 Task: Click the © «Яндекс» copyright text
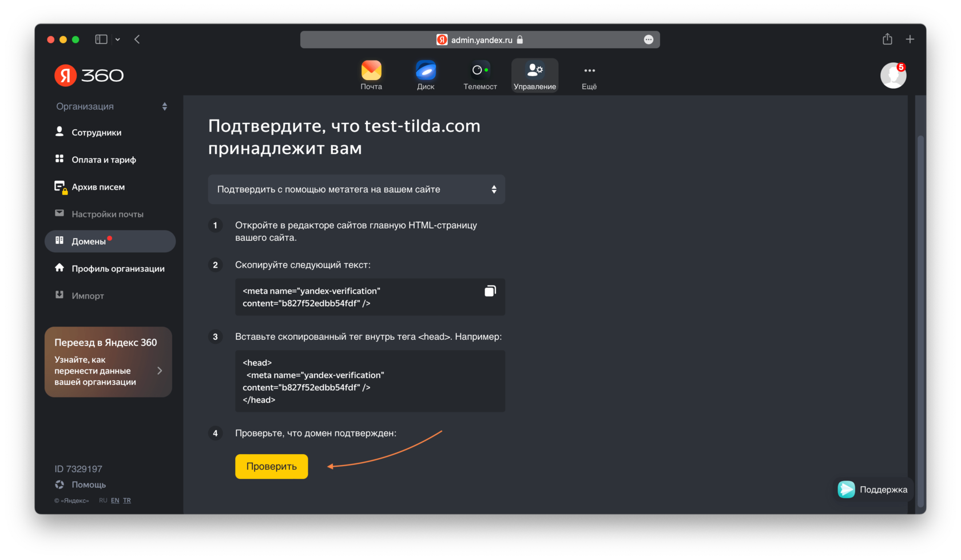coord(72,501)
